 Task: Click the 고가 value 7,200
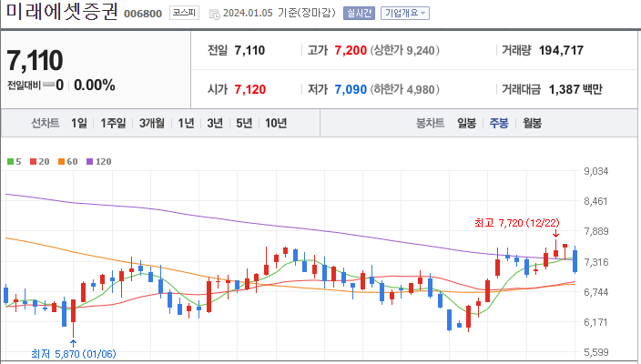click(x=351, y=50)
